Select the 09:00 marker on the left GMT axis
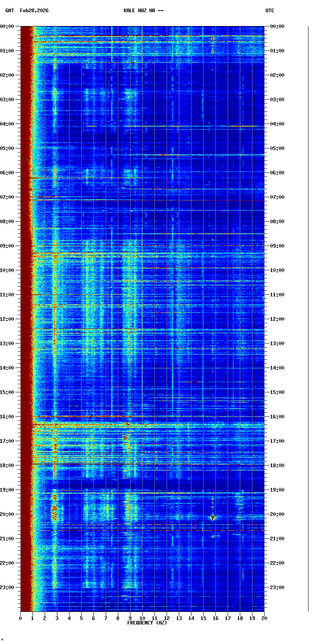 click(x=7, y=246)
